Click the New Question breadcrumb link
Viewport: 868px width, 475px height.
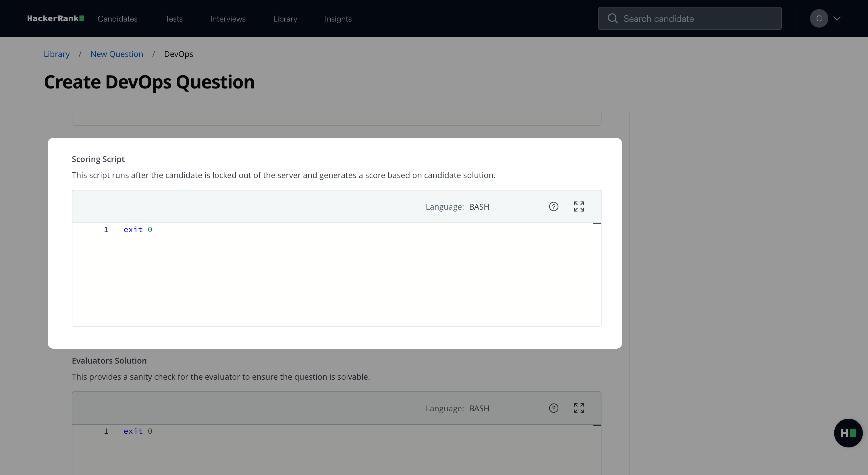[x=117, y=54]
